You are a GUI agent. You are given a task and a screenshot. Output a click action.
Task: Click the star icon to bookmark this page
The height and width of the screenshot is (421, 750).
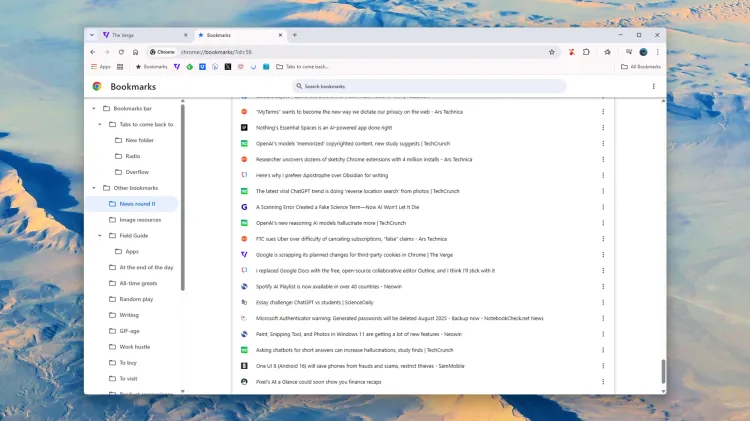[551, 52]
